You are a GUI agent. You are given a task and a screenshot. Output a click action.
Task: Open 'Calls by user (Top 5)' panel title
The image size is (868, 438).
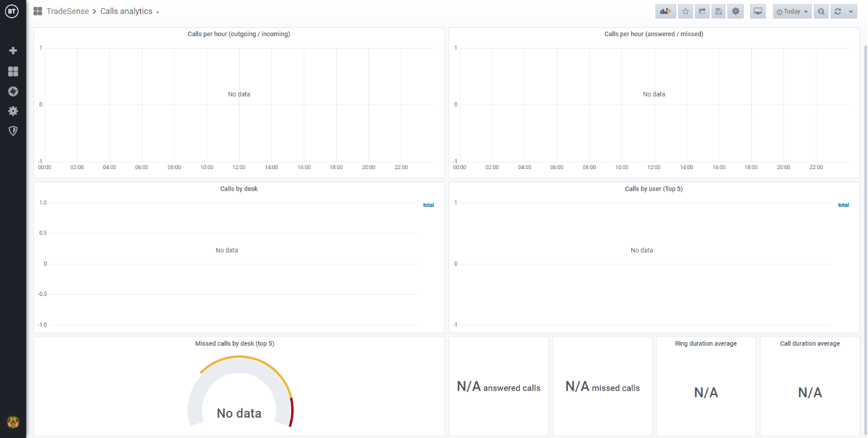click(654, 189)
